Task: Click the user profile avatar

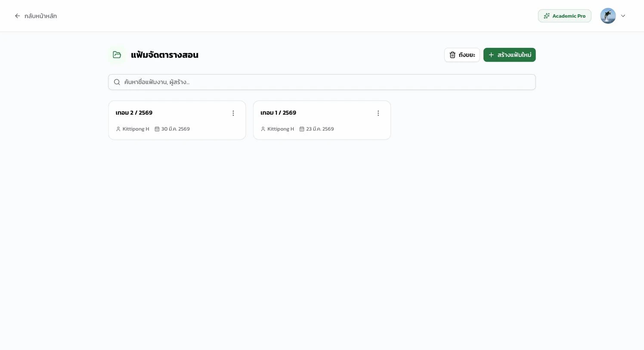Action: pyautogui.click(x=608, y=16)
